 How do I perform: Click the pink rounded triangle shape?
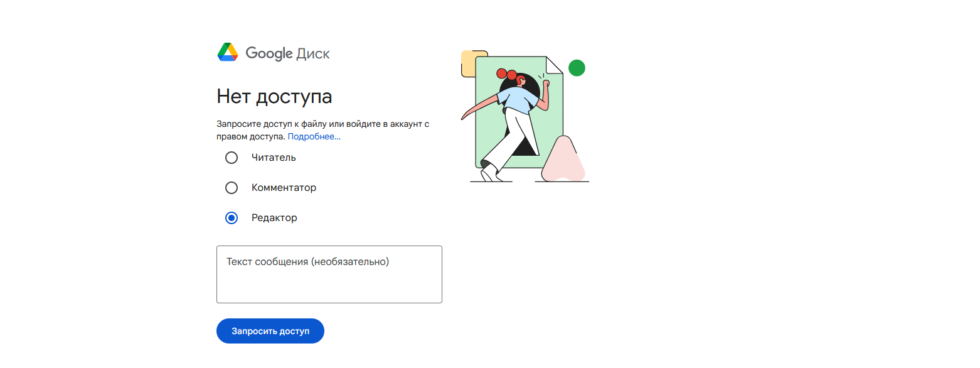click(x=563, y=161)
